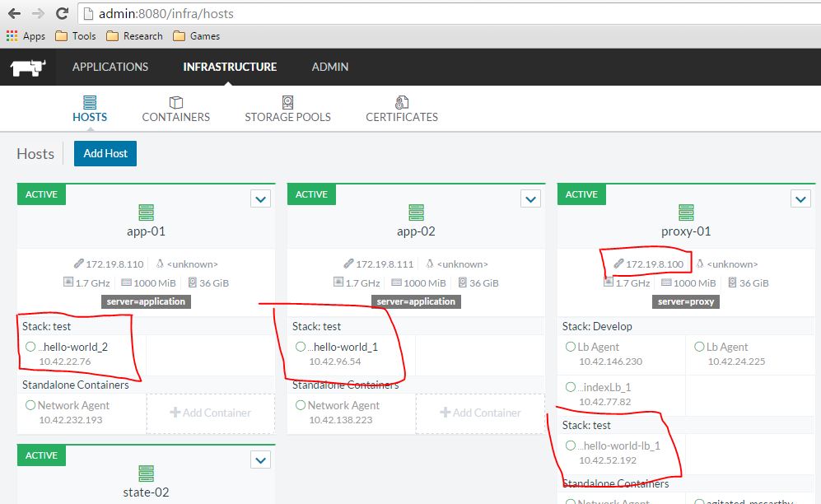Click hello-world-lb_1 container status circle

[x=571, y=446]
